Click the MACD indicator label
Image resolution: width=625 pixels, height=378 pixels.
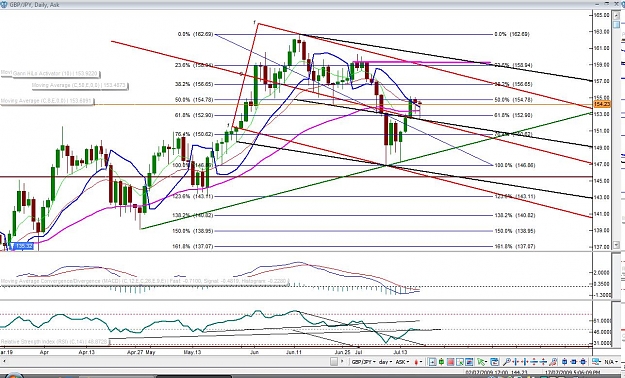tap(145, 281)
